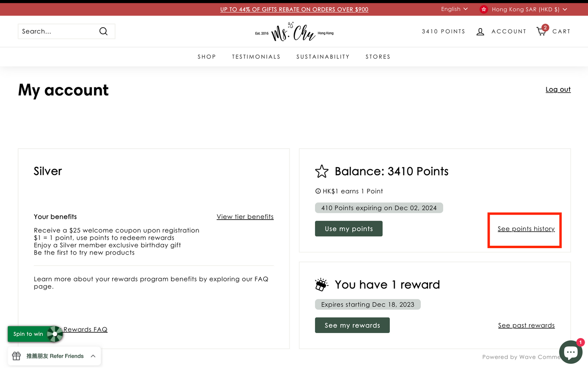Navigate to Stores

(x=378, y=57)
